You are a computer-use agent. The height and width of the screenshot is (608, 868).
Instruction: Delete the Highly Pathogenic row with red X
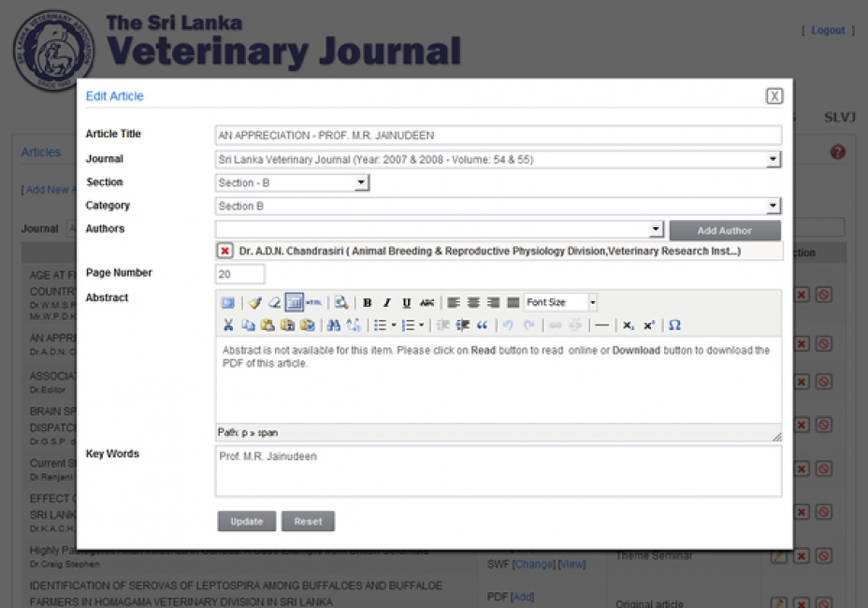tap(801, 556)
